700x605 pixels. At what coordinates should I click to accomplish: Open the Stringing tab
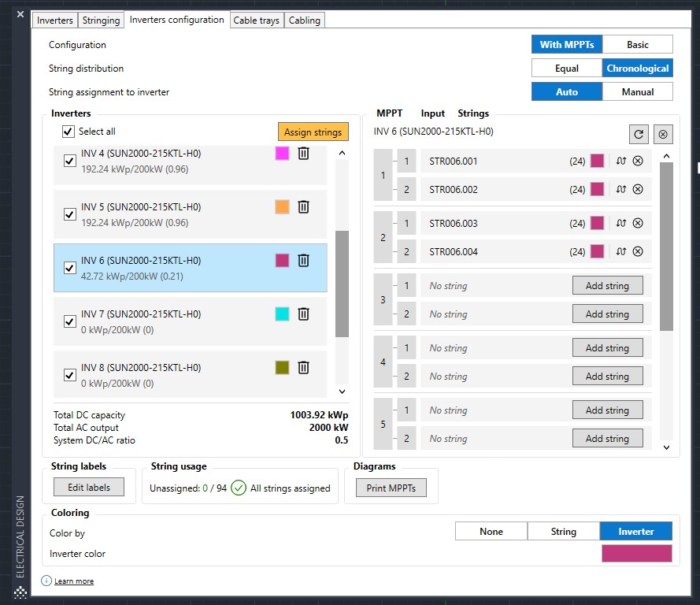101,20
